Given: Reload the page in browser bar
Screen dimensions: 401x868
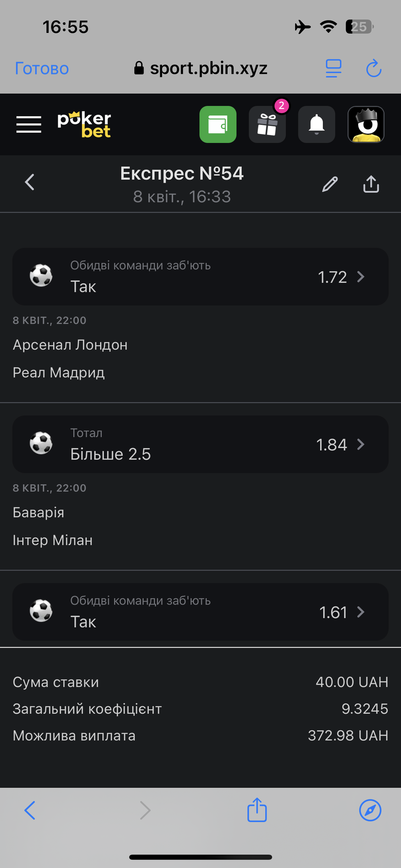Looking at the screenshot, I should point(374,68).
